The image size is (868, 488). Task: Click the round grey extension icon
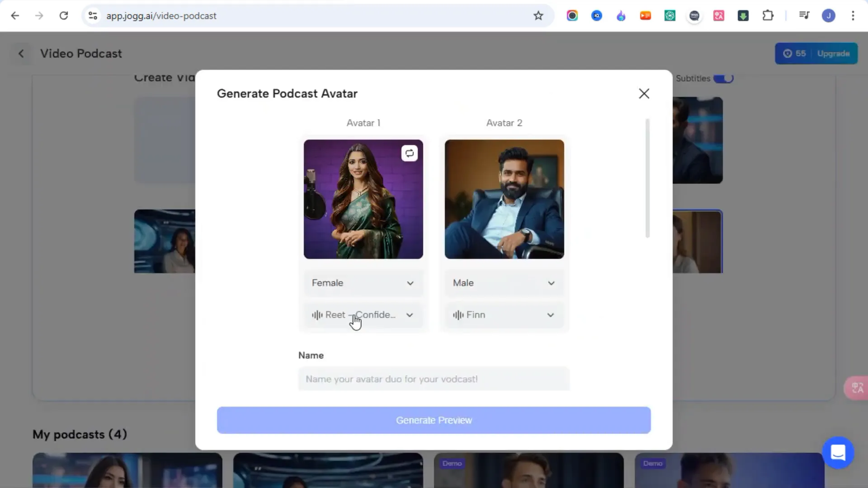point(694,16)
